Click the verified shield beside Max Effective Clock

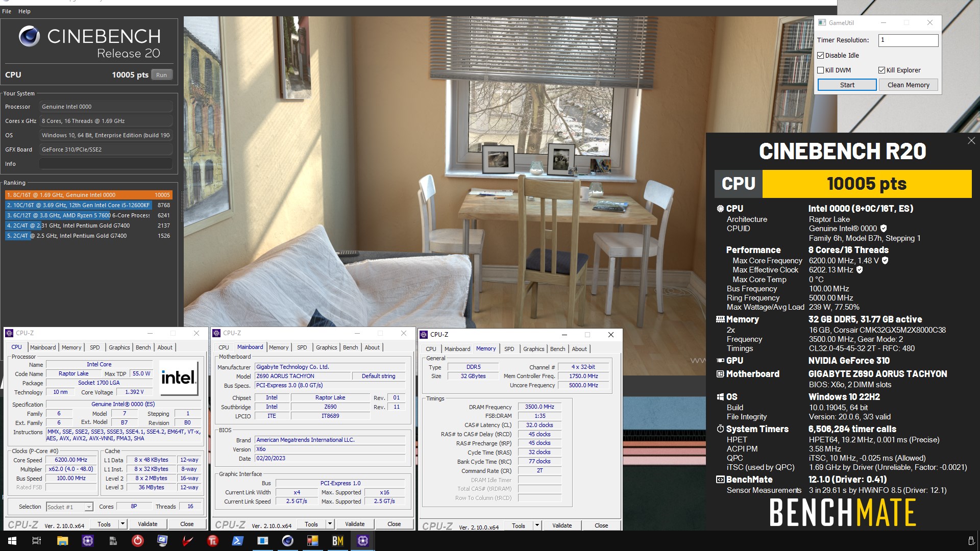(x=860, y=270)
